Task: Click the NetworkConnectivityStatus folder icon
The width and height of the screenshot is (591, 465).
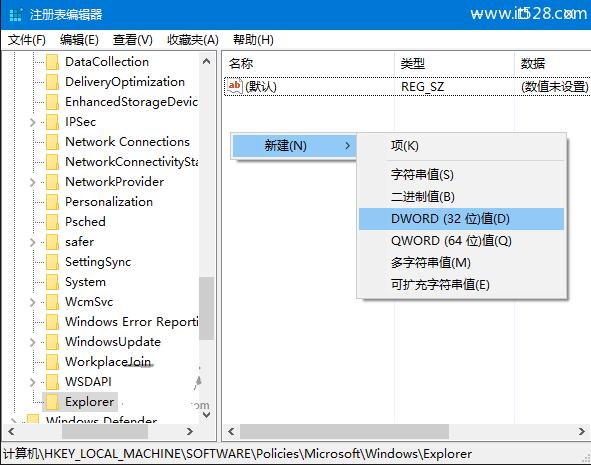Action: tap(52, 162)
